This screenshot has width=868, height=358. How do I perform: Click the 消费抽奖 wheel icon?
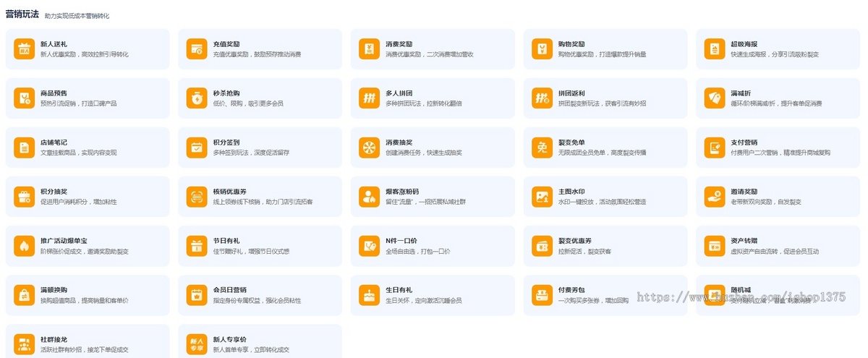(370, 148)
